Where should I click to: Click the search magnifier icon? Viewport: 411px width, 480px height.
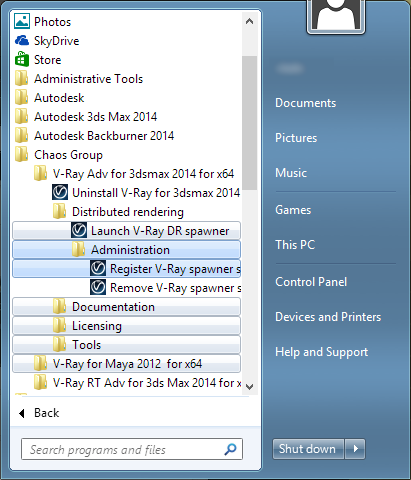point(230,449)
